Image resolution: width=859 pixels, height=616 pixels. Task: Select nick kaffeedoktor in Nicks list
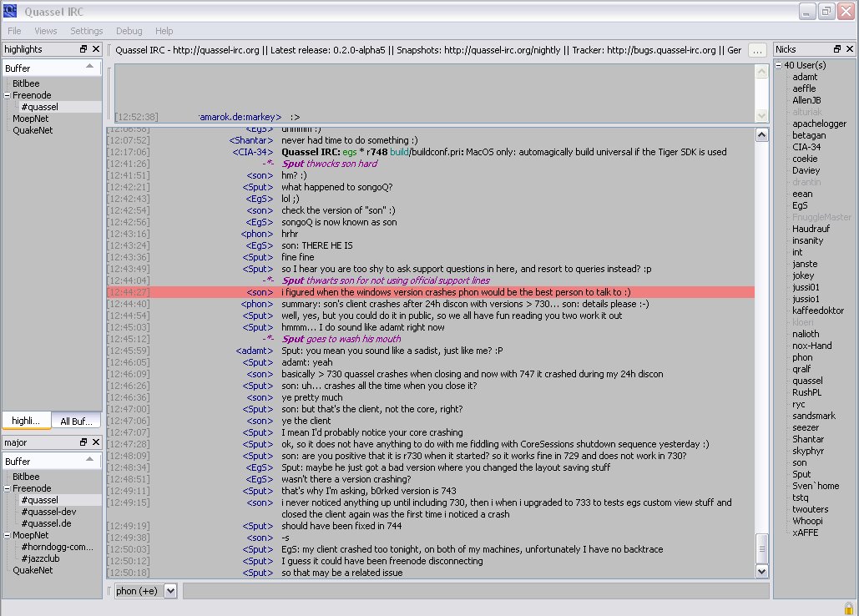point(818,311)
